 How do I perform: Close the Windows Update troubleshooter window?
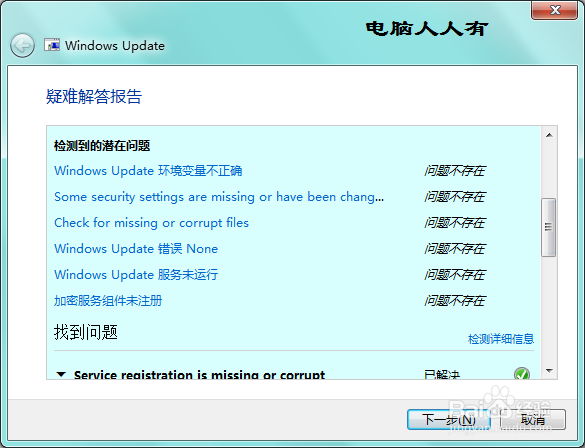[x=555, y=10]
